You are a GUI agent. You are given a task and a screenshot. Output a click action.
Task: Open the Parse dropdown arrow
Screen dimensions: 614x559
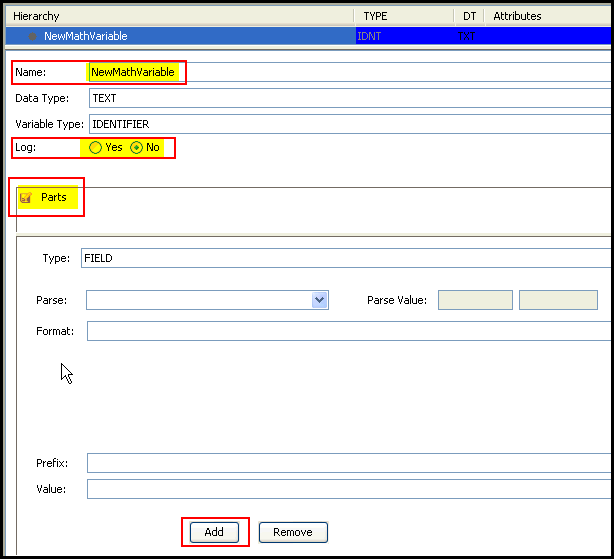coord(320,300)
